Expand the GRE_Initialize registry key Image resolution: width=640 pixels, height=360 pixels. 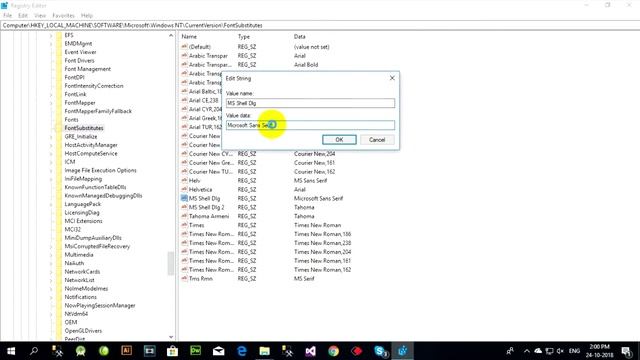click(51, 136)
